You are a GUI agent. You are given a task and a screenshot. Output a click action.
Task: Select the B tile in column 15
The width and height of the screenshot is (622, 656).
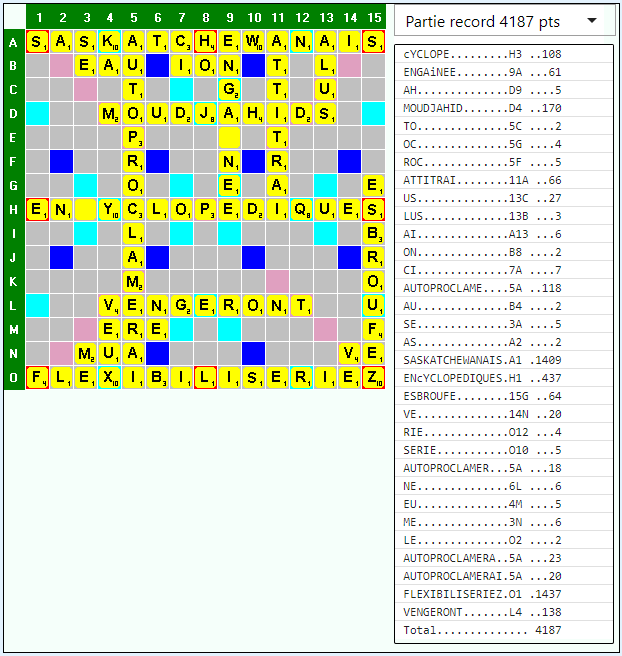pyautogui.click(x=373, y=233)
